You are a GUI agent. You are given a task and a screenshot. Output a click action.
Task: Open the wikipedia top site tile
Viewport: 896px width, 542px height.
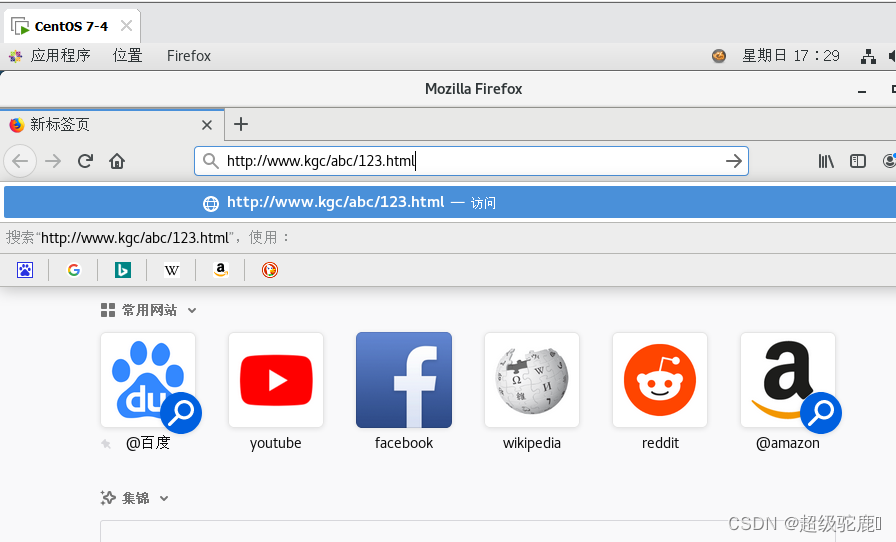click(532, 380)
